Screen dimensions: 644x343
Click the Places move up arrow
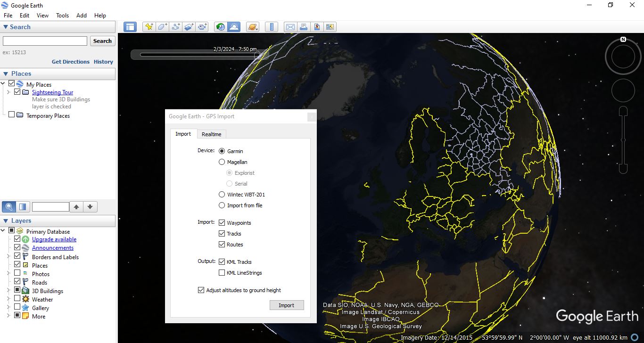click(76, 206)
